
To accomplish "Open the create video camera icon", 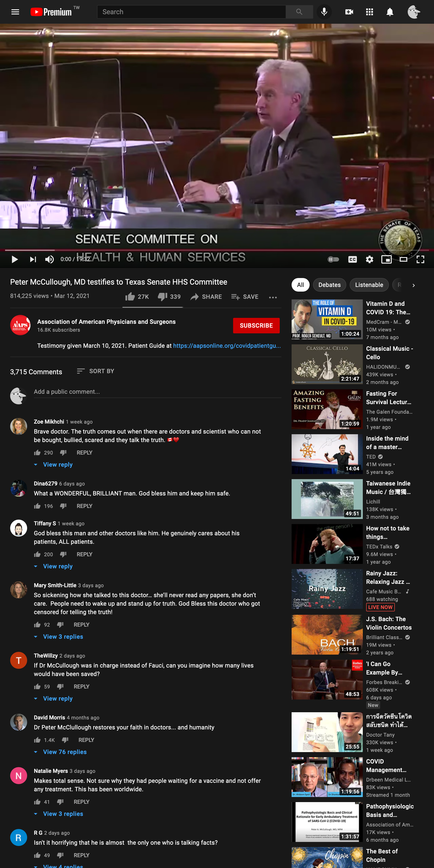I will (x=349, y=12).
